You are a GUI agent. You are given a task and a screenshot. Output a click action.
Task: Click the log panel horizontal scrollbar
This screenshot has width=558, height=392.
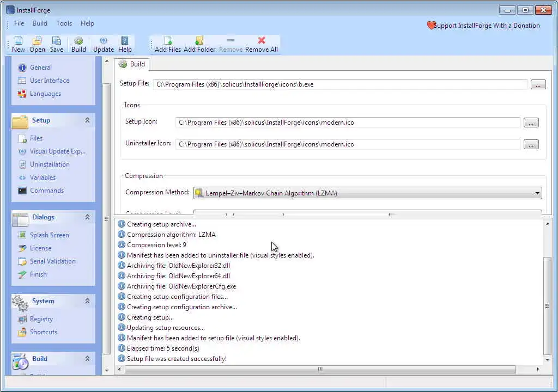320,369
